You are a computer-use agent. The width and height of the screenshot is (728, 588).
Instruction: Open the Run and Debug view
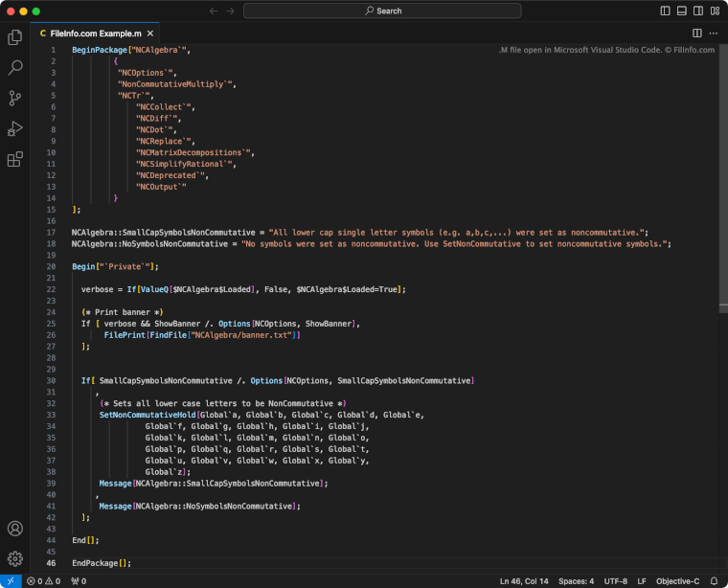coord(14,129)
